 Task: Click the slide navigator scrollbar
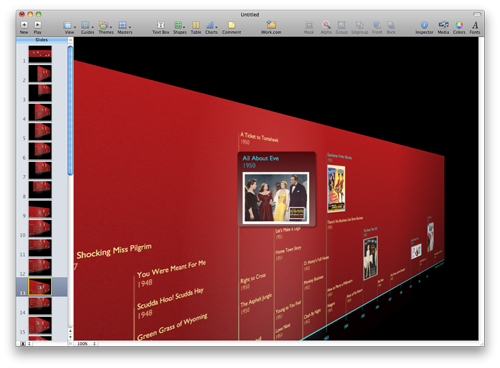70,110
